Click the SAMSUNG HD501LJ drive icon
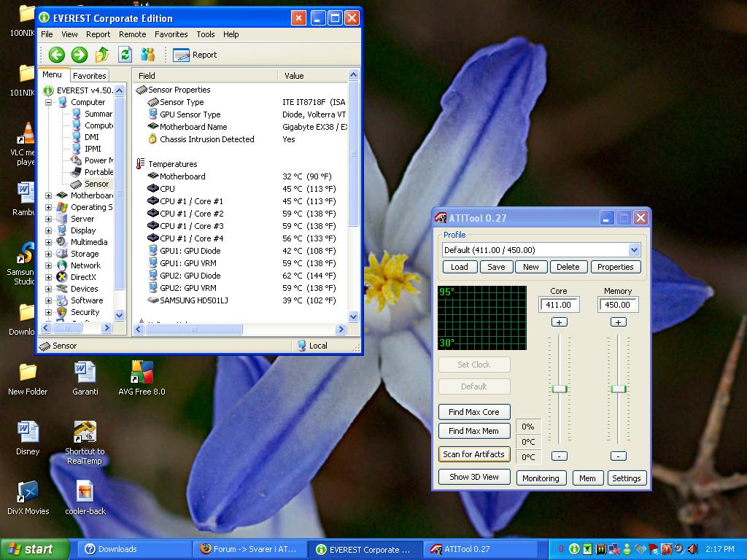747x560 pixels. point(153,300)
